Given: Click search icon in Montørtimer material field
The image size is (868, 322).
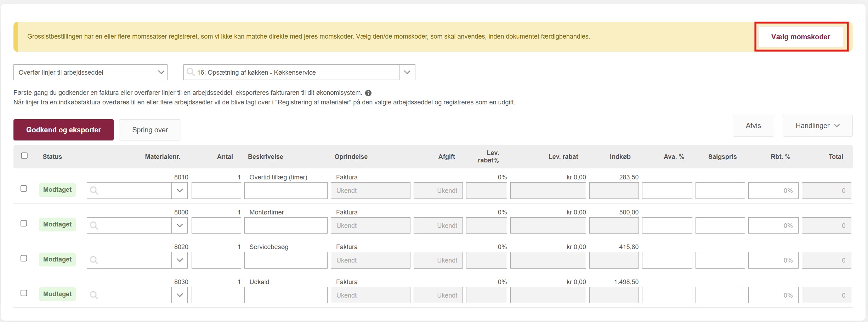Looking at the screenshot, I should pyautogui.click(x=94, y=225).
